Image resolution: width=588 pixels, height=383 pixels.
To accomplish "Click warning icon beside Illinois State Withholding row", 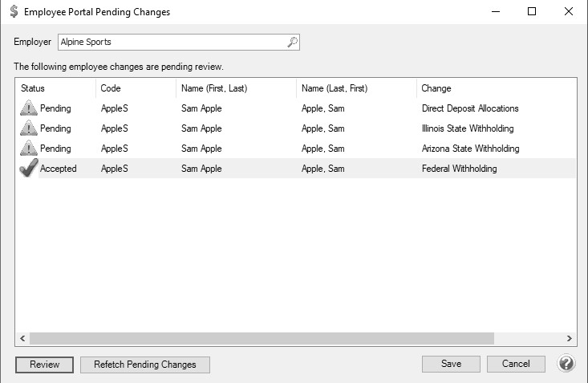I will point(29,128).
